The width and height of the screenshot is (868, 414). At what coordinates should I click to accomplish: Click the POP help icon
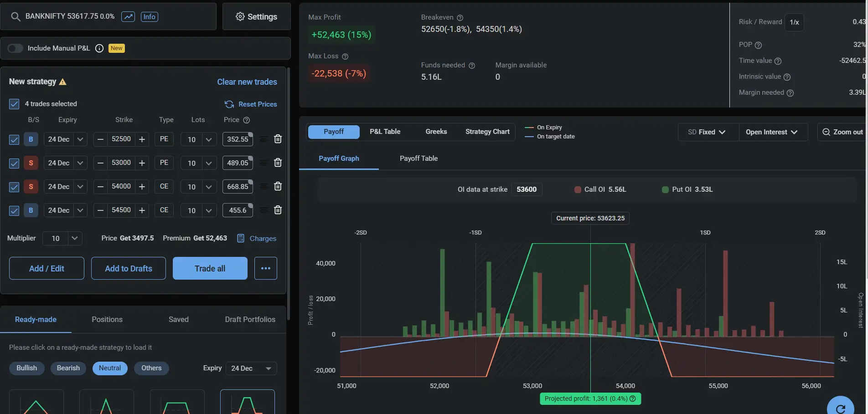pos(758,45)
